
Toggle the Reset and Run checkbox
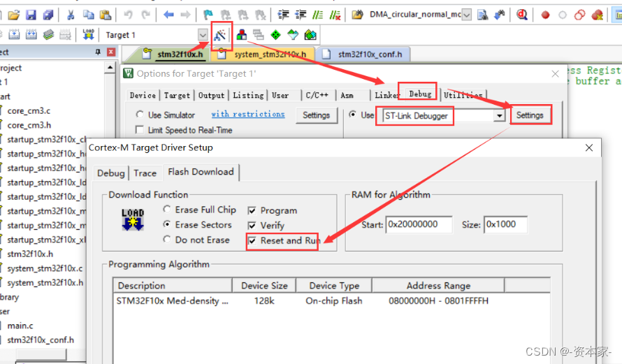pos(252,240)
